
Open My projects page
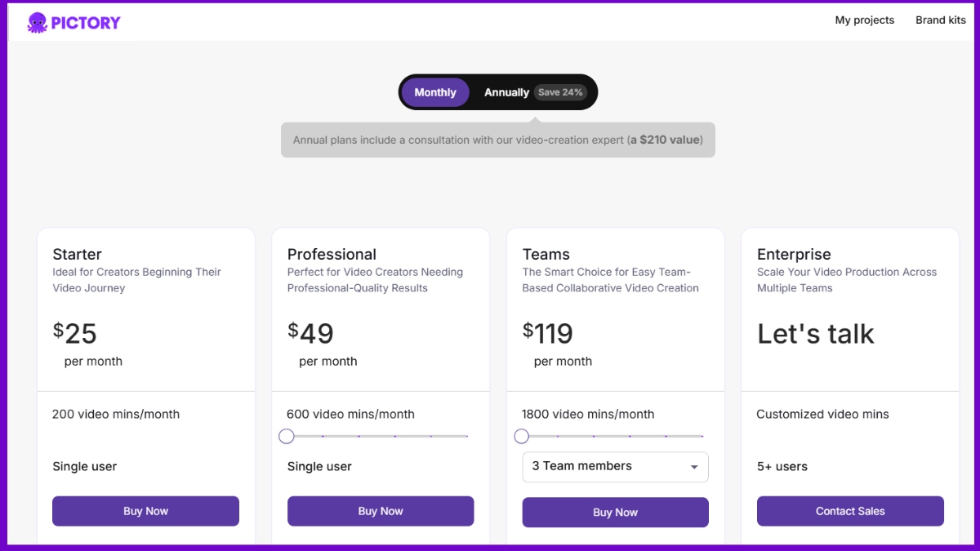[864, 20]
